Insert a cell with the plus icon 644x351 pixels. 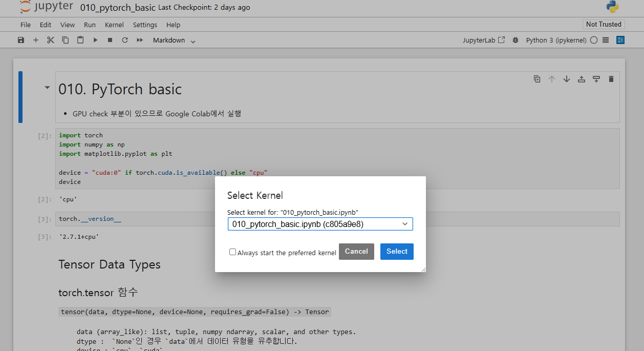coord(36,40)
